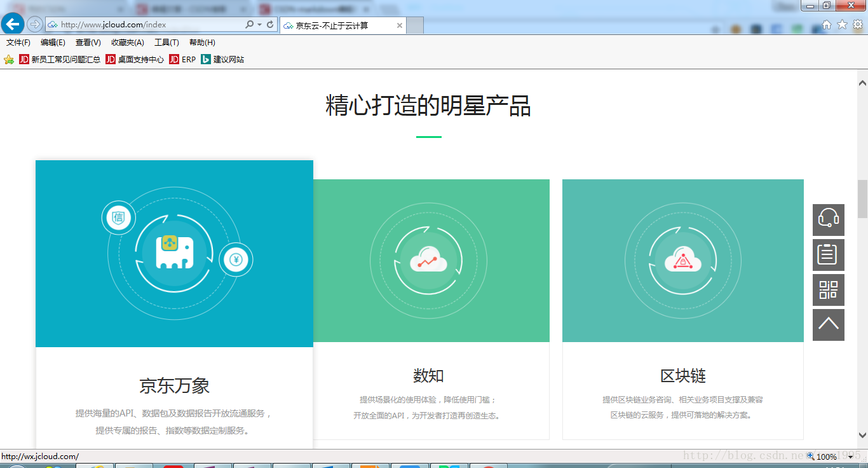Refresh the page with the reload icon
868x468 pixels.
pos(270,24)
